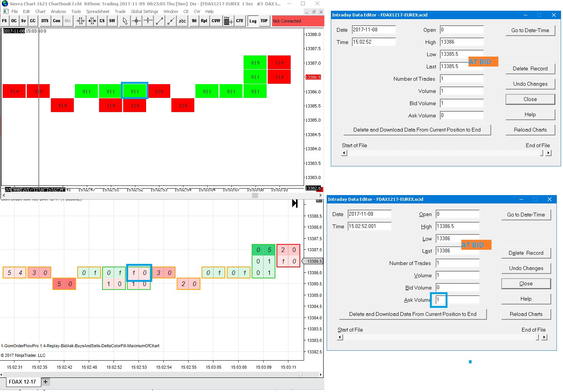Click the Con connect toolbar button
This screenshot has width=563, height=392.
pos(57,21)
